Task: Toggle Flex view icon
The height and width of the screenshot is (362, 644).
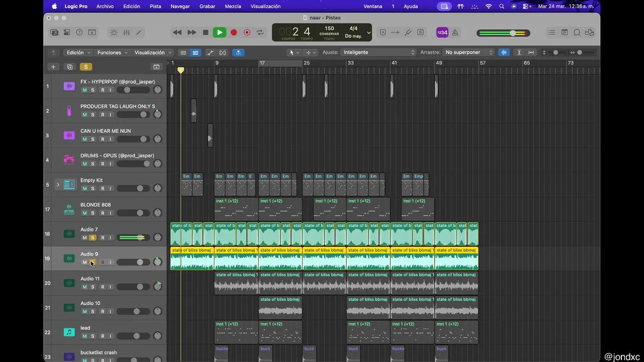Action: (x=222, y=52)
